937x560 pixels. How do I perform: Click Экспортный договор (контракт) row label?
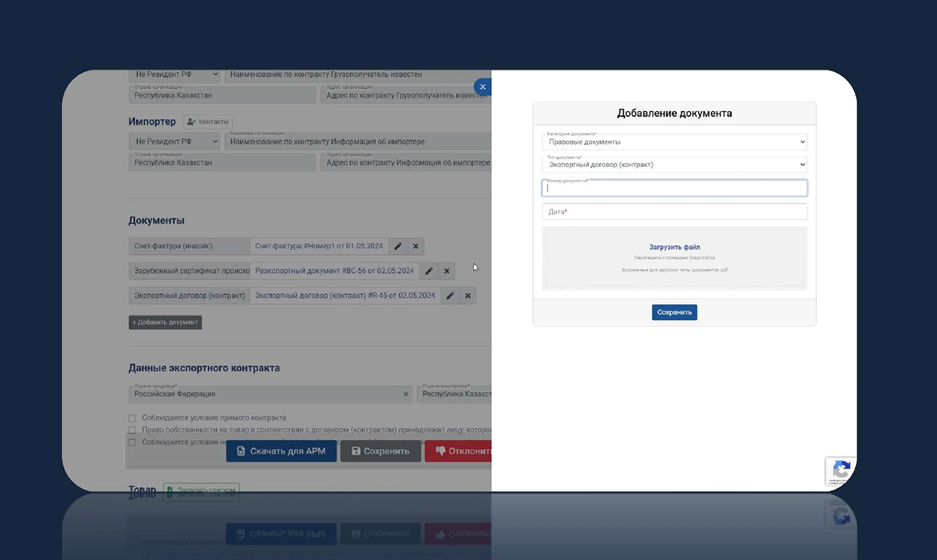tap(189, 296)
